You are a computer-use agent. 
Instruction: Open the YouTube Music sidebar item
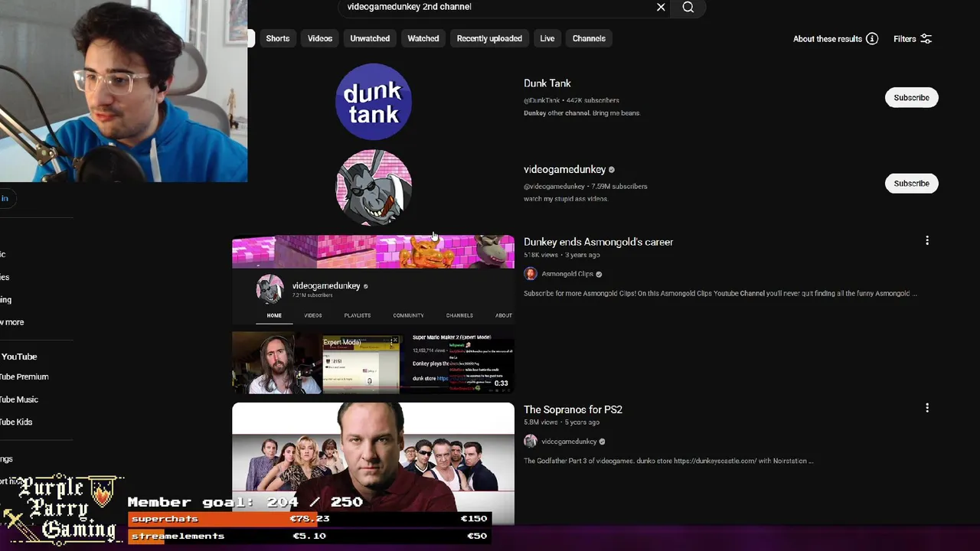click(x=19, y=399)
